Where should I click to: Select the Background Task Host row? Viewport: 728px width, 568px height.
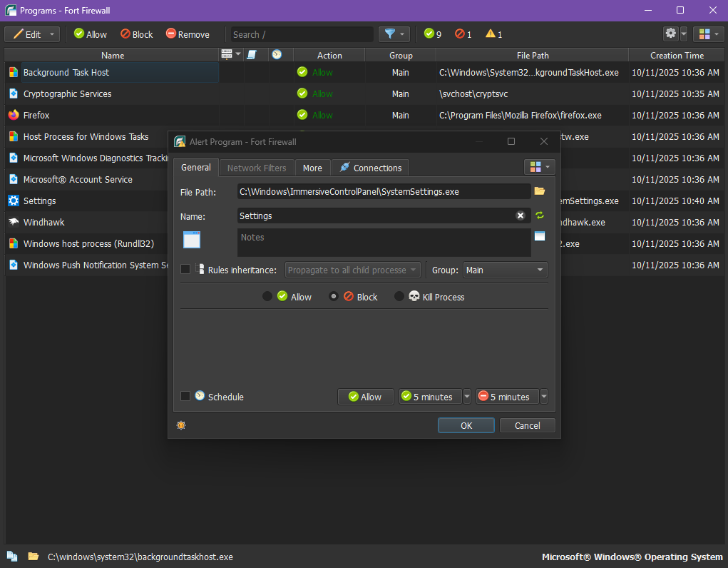[364, 73]
